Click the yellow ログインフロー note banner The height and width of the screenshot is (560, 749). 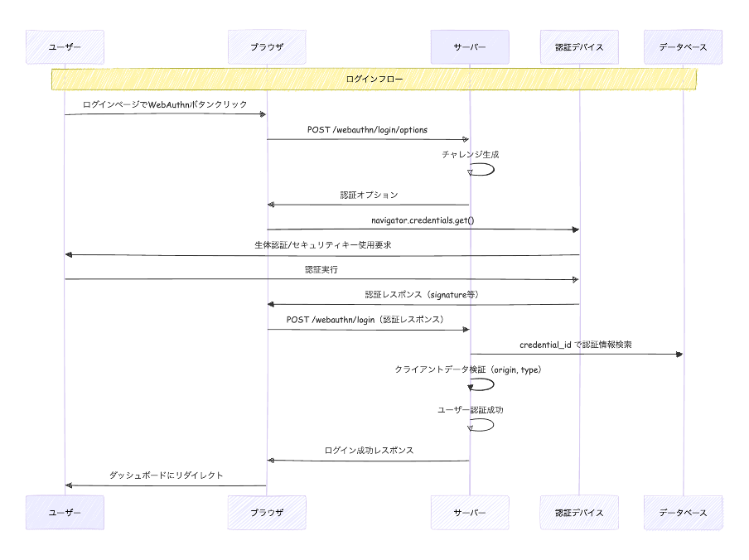click(374, 80)
